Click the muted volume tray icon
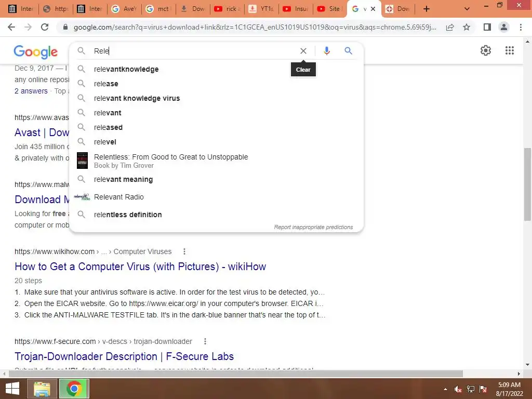The width and height of the screenshot is (532, 399). point(458,389)
